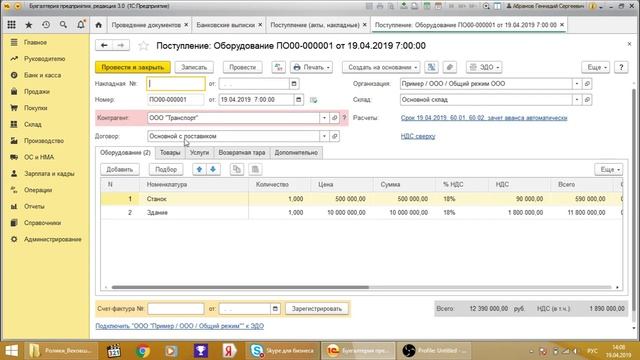Open the НДС сверху link
640x360 pixels.
coord(418,136)
